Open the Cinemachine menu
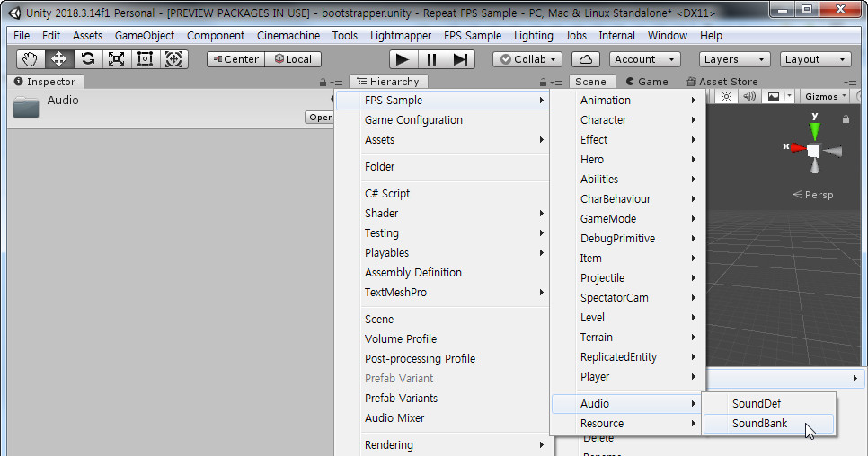The height and width of the screenshot is (456, 868). pos(288,35)
